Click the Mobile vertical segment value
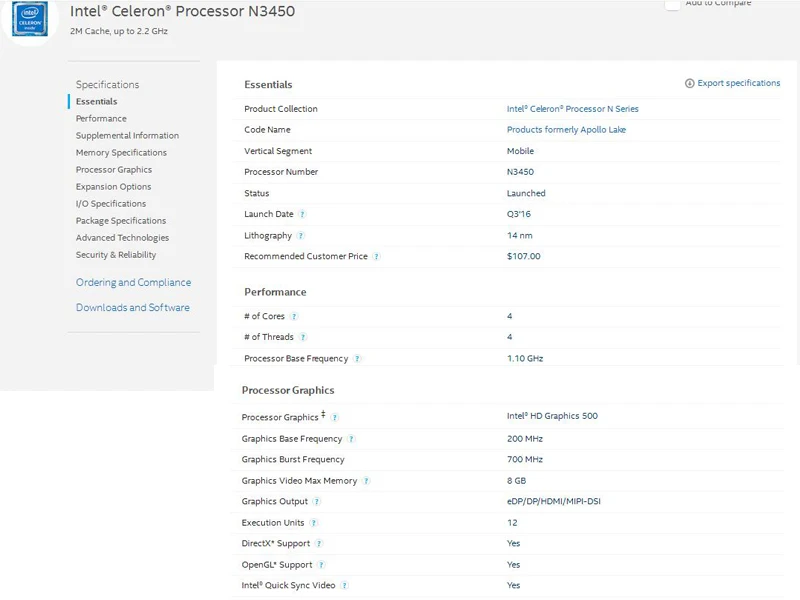 [x=520, y=151]
